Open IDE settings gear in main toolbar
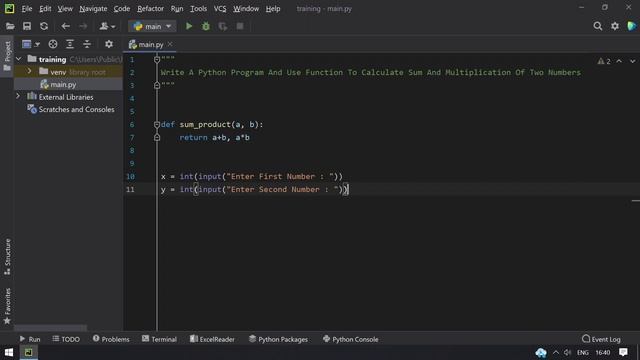This screenshot has width=640, height=360. click(615, 26)
